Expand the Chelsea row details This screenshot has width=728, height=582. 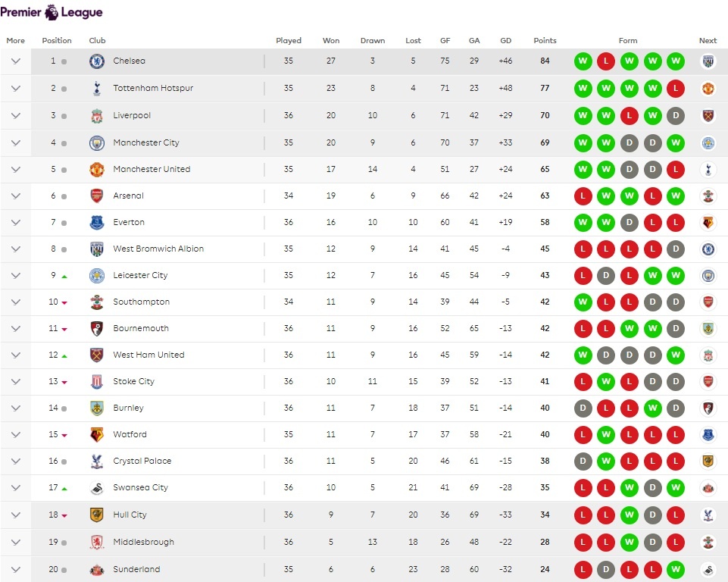pos(15,61)
